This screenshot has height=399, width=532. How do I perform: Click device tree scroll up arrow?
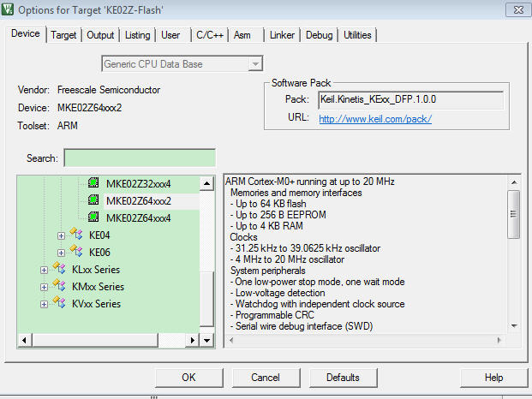point(206,183)
